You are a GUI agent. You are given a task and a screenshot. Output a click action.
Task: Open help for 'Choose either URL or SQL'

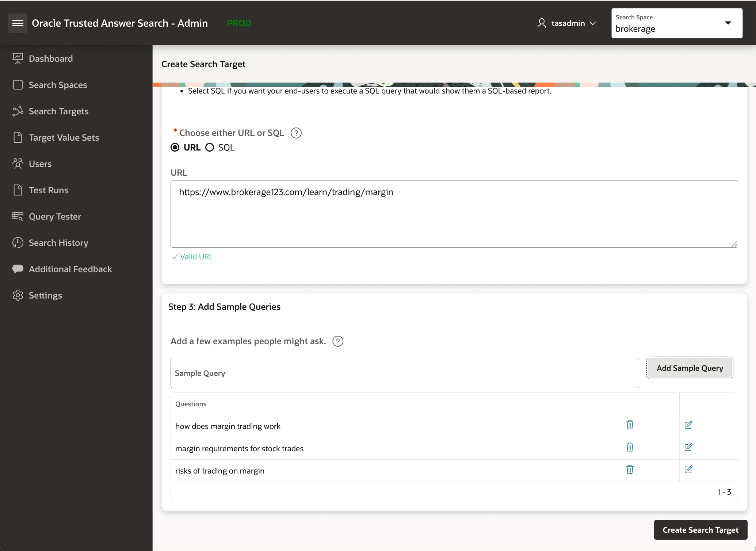pos(296,133)
